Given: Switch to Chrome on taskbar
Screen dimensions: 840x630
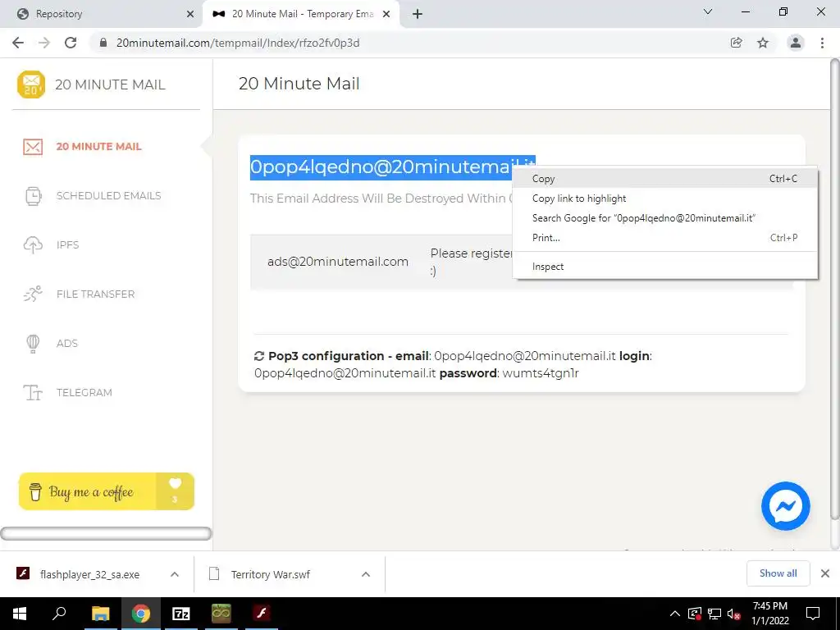Looking at the screenshot, I should (141, 614).
